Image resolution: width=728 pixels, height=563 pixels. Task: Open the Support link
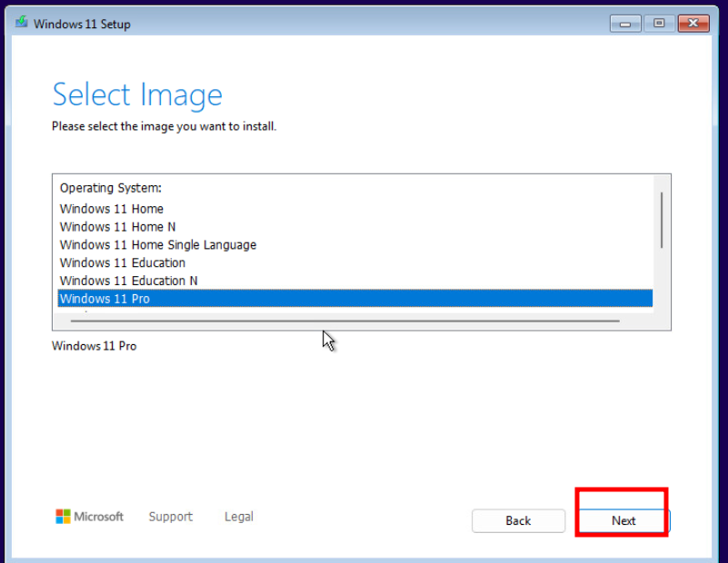pos(170,517)
